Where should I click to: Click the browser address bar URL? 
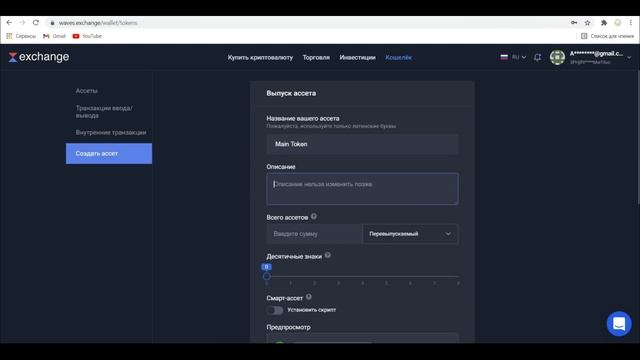click(98, 23)
